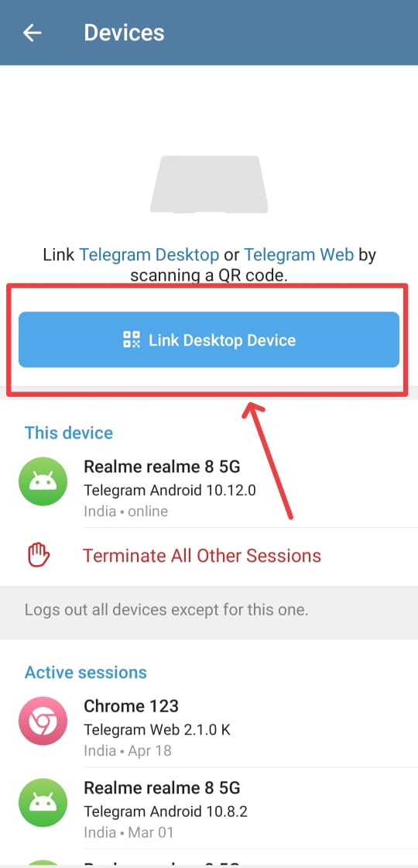Tap the This device section header
The width and height of the screenshot is (418, 868).
coord(69,432)
